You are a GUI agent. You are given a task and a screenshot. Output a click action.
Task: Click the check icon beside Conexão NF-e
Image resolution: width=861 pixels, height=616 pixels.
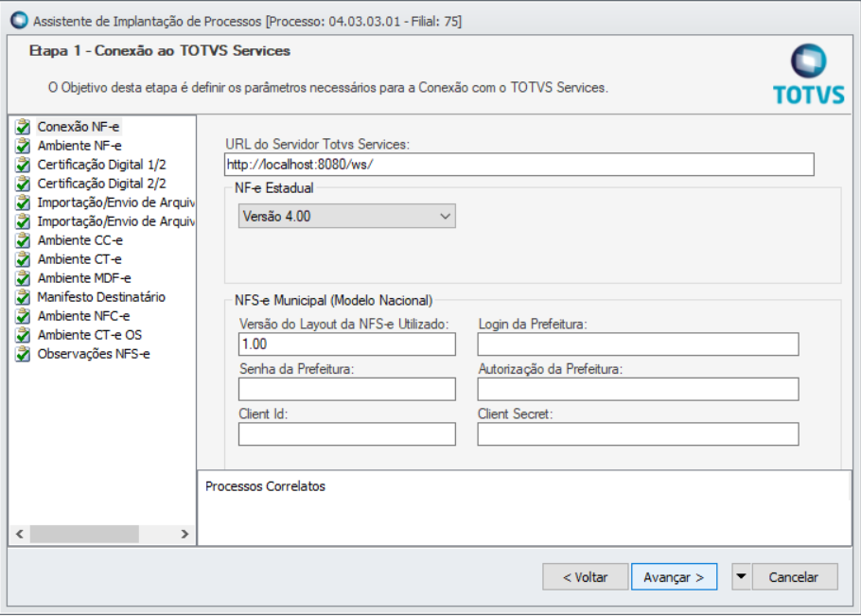click(x=23, y=127)
